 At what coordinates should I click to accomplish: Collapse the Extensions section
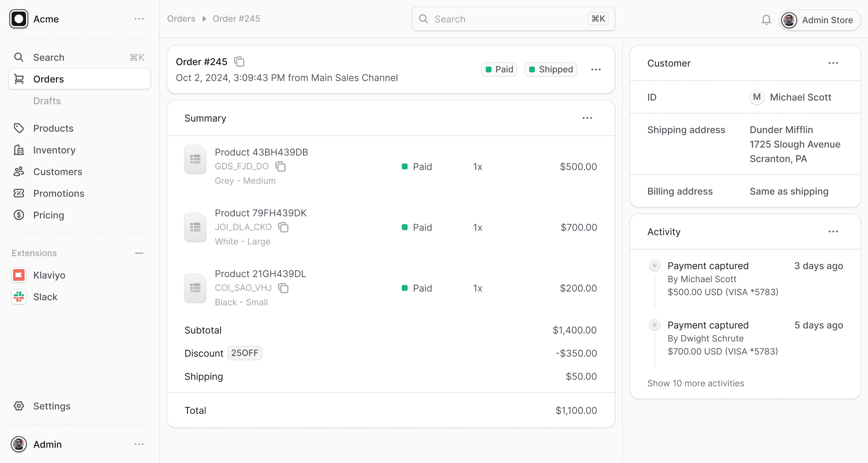[x=139, y=253]
